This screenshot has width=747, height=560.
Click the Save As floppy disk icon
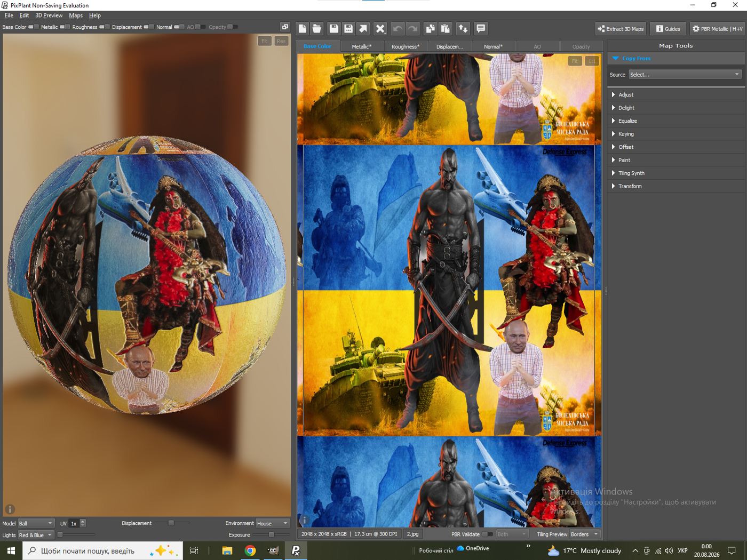point(348,29)
